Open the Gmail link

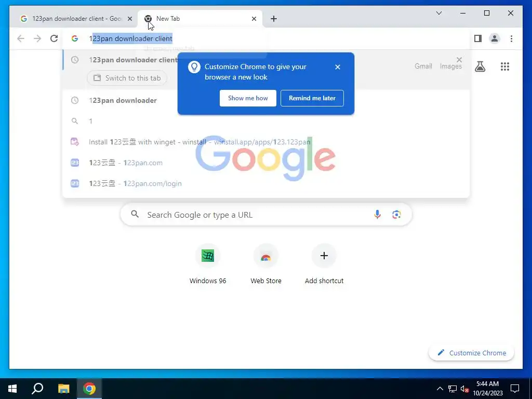pyautogui.click(x=423, y=66)
